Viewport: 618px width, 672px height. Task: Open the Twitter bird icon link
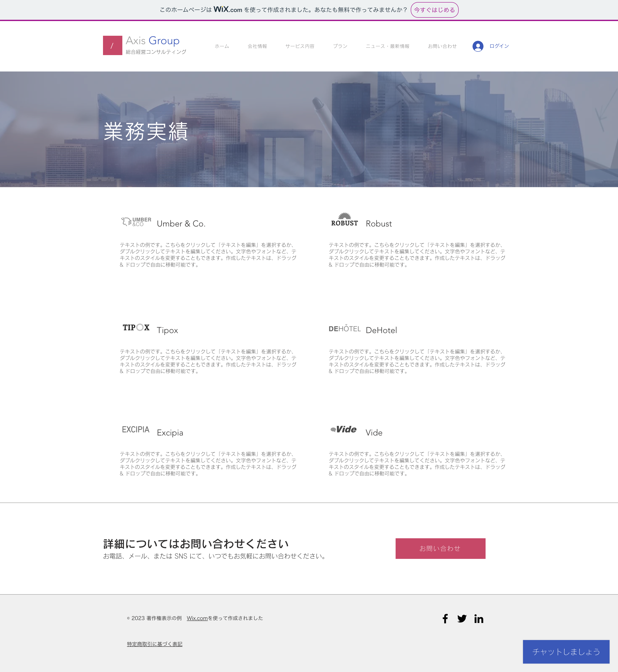click(462, 618)
